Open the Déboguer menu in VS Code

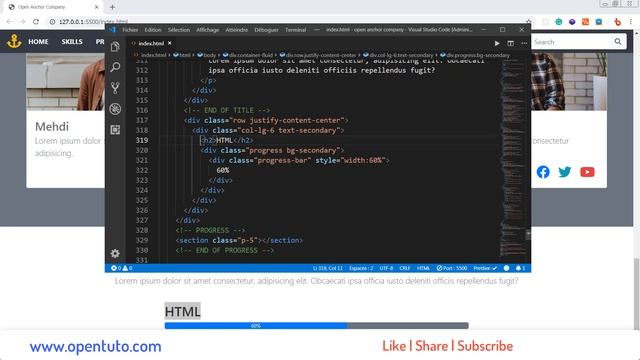point(267,30)
